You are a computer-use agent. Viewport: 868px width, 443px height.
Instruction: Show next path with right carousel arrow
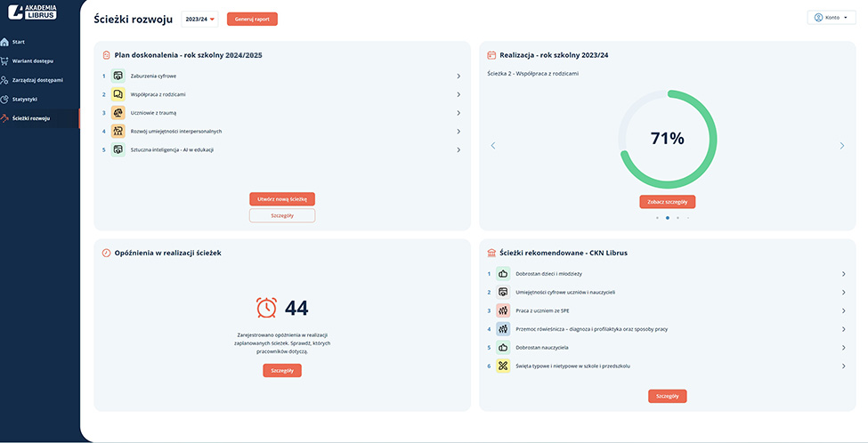[x=841, y=146]
